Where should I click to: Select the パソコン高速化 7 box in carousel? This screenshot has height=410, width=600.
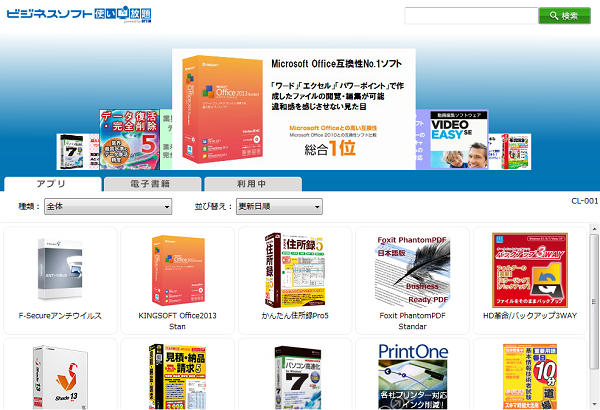tap(73, 152)
